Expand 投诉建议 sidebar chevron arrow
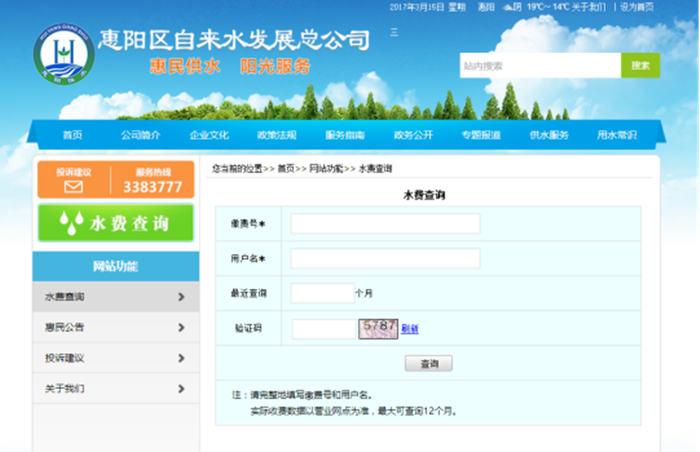 [180, 357]
